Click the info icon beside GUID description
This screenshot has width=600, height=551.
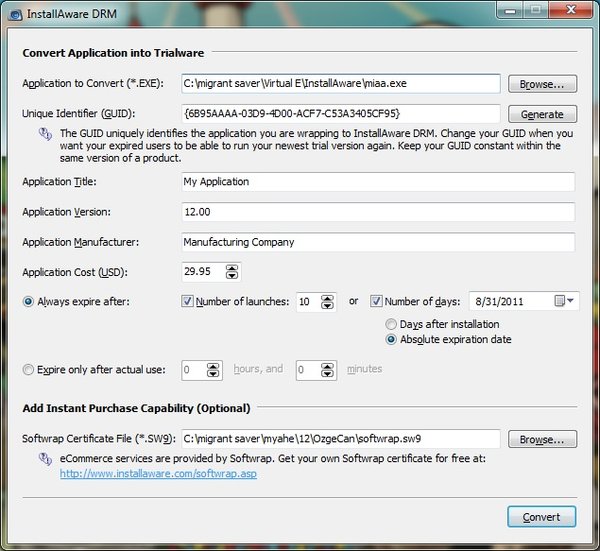46,134
